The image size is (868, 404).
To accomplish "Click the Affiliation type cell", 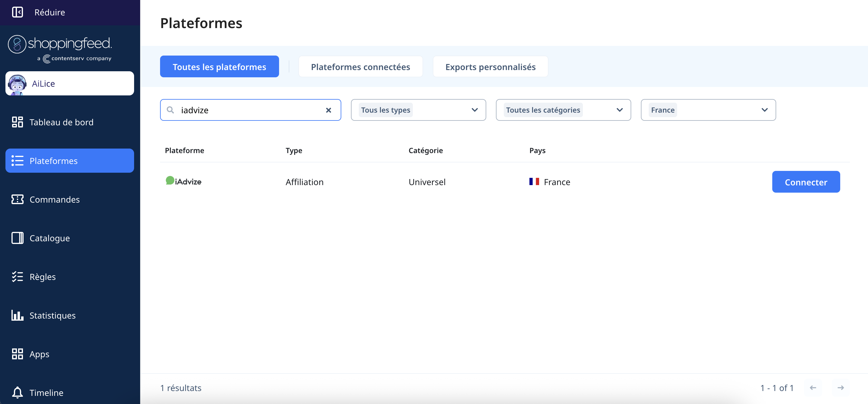I will click(x=304, y=182).
